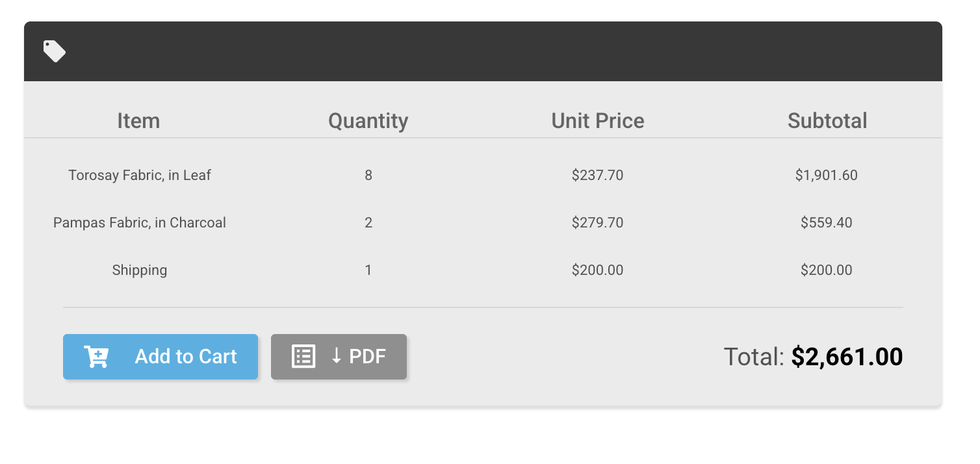Click the $559.40 subtotal value

click(827, 223)
